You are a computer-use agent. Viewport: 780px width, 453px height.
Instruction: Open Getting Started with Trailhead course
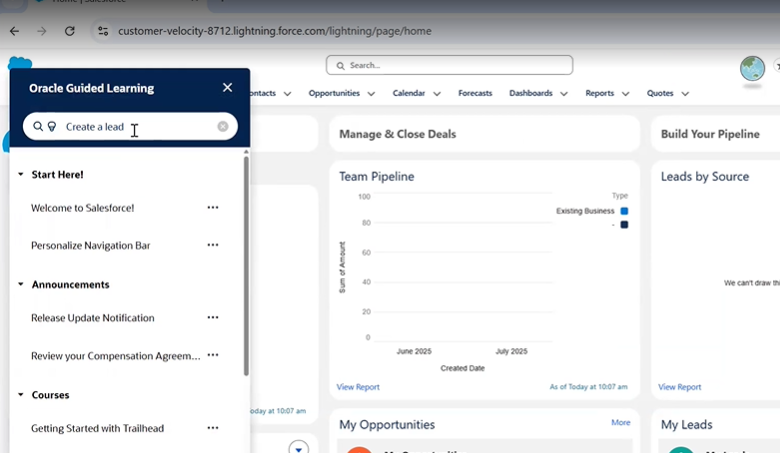click(98, 428)
